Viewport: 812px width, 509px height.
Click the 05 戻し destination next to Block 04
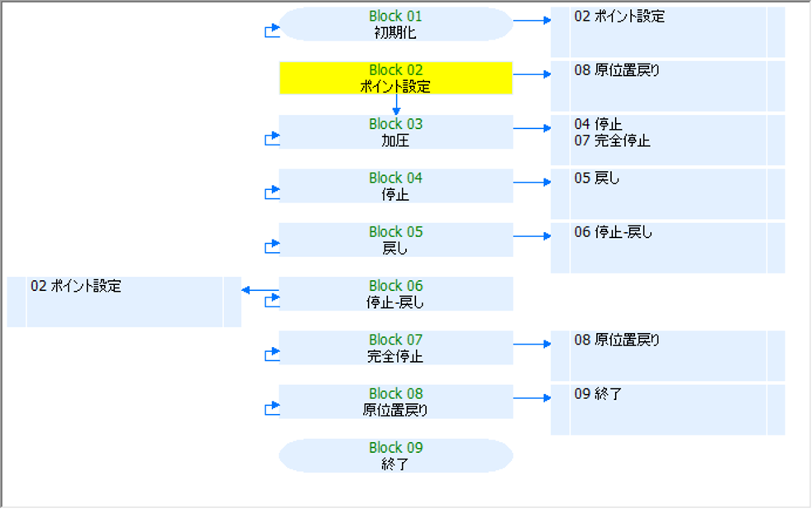point(597,178)
